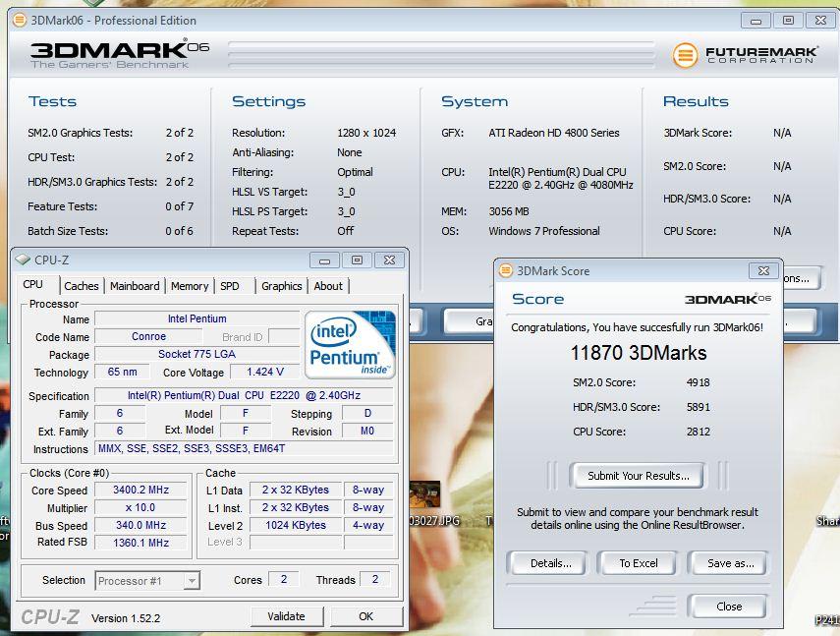Click the CPU Score value 2812
The image size is (840, 636).
(x=699, y=432)
